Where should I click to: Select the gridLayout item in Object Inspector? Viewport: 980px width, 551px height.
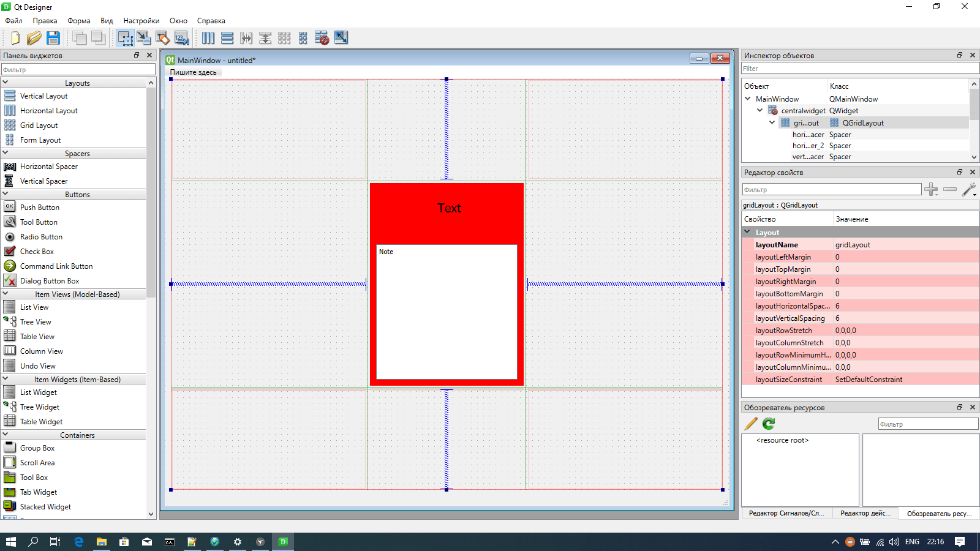806,122
